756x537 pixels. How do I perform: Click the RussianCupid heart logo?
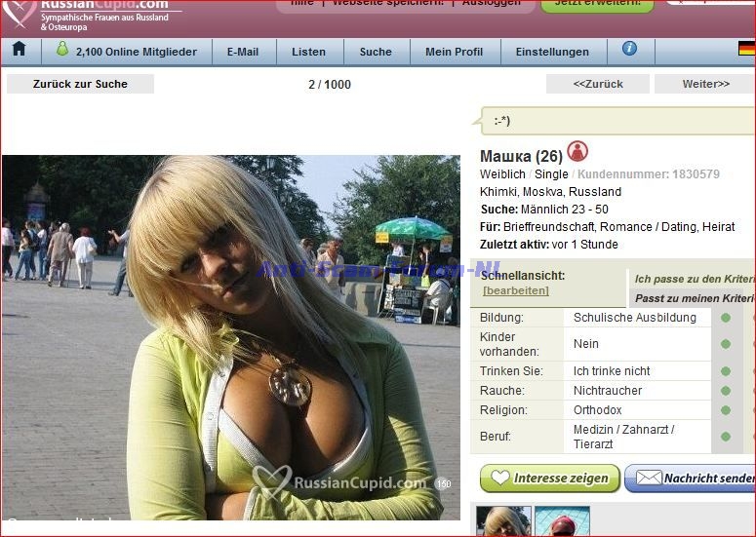(20, 12)
